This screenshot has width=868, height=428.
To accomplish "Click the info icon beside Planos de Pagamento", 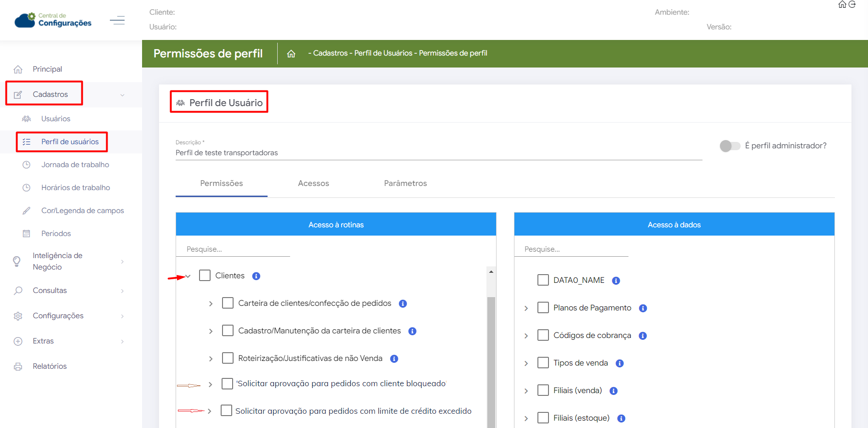I will pos(643,308).
